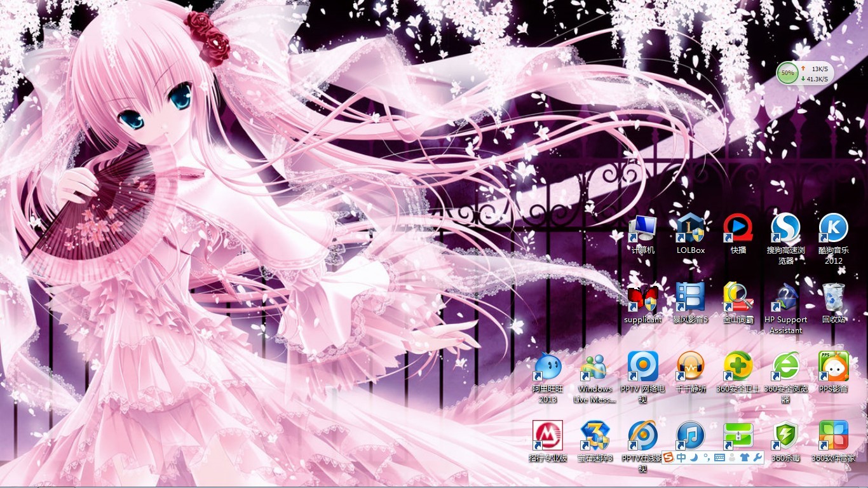Open the 计算机 (Computer) desktop icon
This screenshot has height=488, width=868.
(642, 234)
